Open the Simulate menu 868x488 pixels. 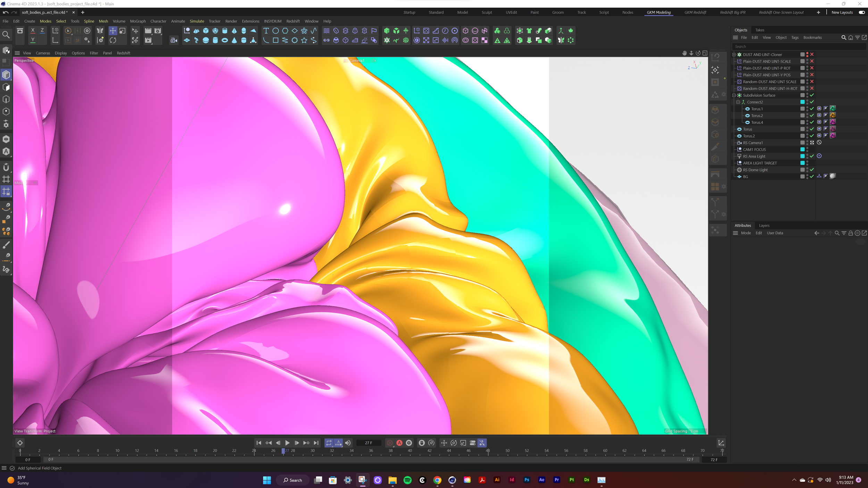coord(197,22)
